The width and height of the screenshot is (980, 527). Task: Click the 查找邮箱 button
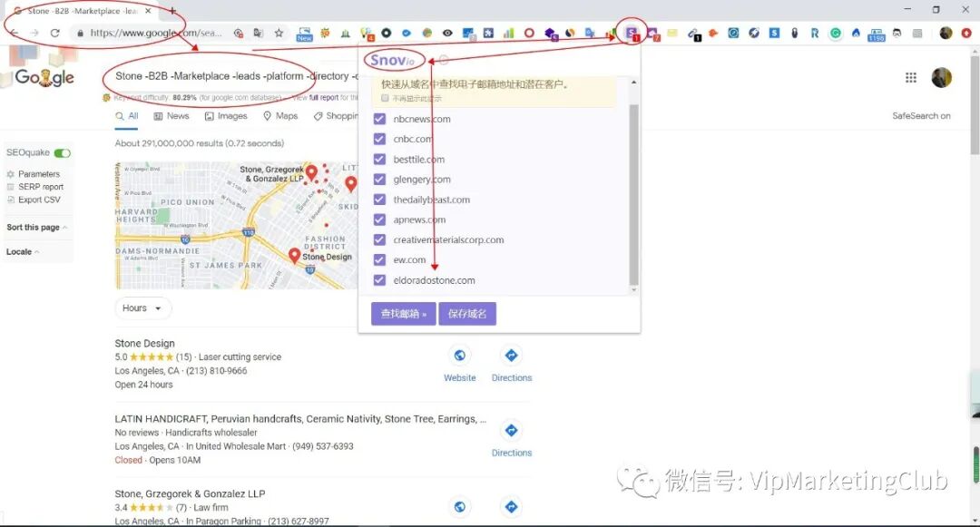click(403, 314)
